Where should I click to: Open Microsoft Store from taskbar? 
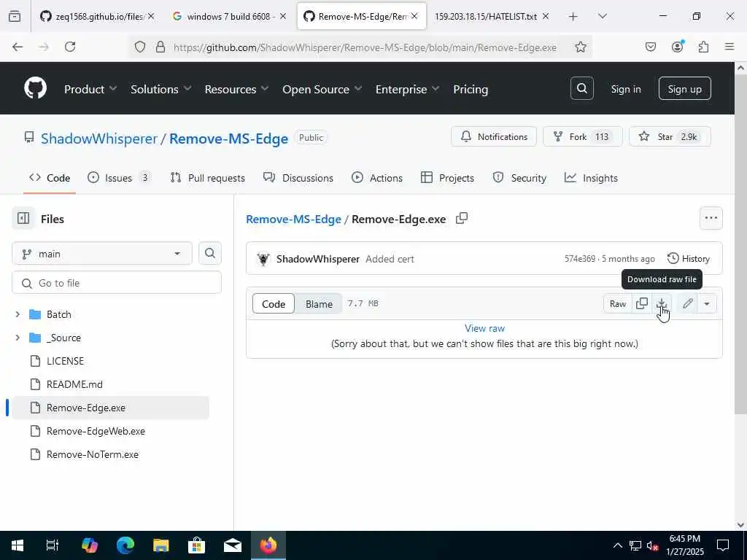click(x=196, y=545)
